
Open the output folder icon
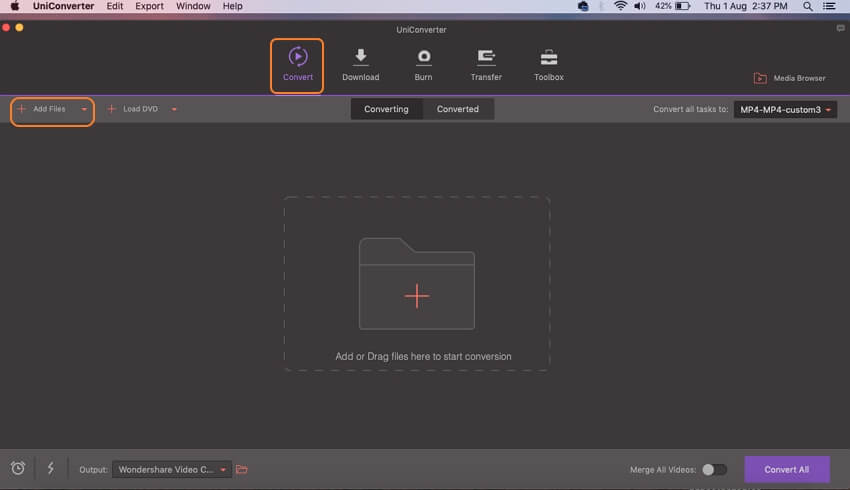point(242,469)
